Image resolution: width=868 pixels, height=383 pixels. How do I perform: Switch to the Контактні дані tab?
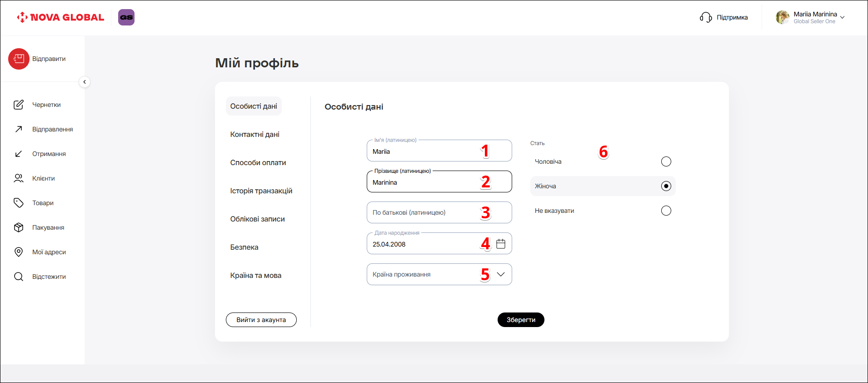point(254,134)
